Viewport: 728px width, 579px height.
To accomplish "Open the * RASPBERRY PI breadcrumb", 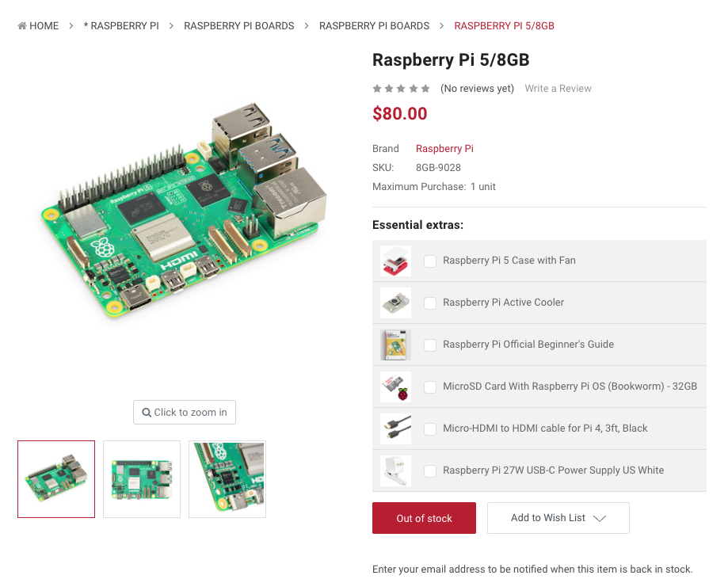I will point(121,26).
